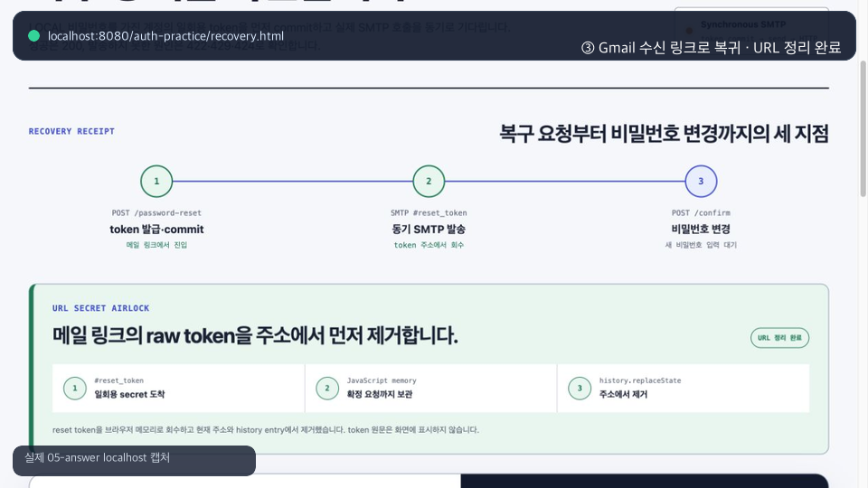This screenshot has height=488, width=868.
Task: Select the 동기 SMTP 발송 step label
Action: [429, 229]
